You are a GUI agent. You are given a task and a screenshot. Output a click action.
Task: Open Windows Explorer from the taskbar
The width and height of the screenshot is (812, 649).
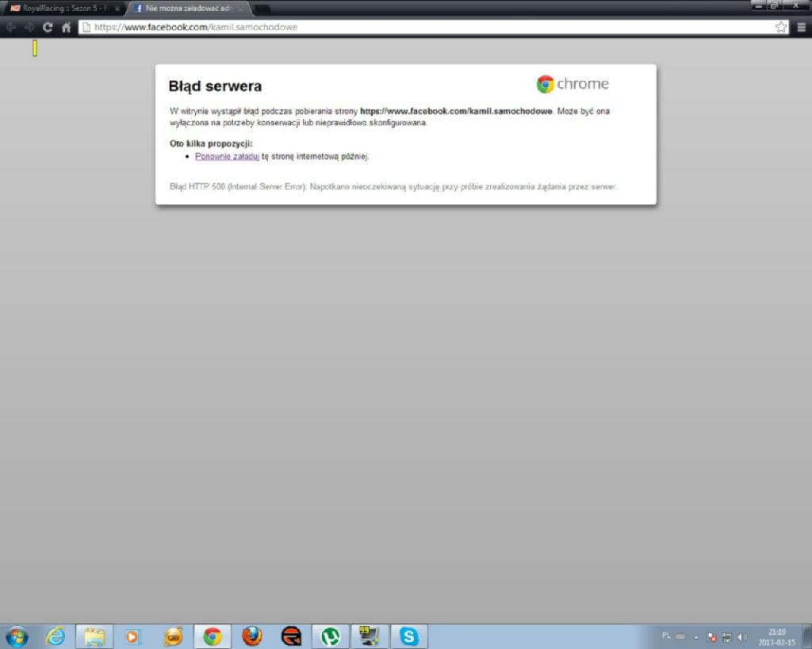click(x=94, y=636)
